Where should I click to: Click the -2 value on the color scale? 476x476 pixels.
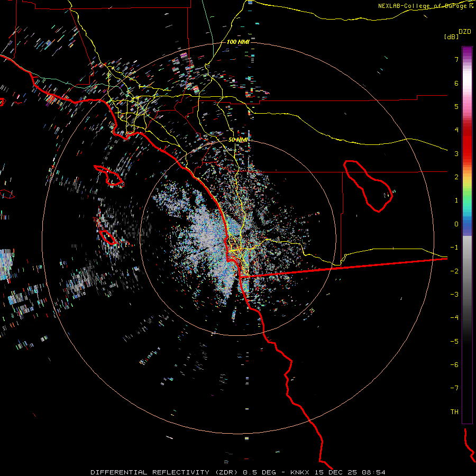454,271
